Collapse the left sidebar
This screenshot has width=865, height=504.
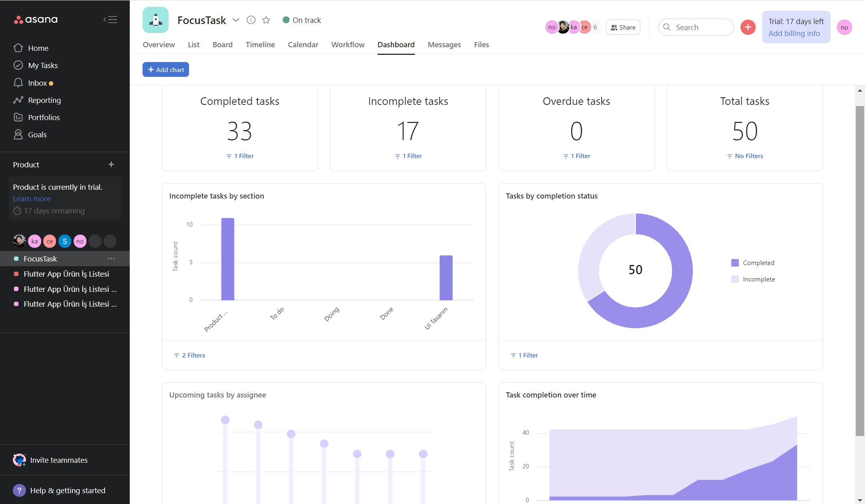[110, 19]
